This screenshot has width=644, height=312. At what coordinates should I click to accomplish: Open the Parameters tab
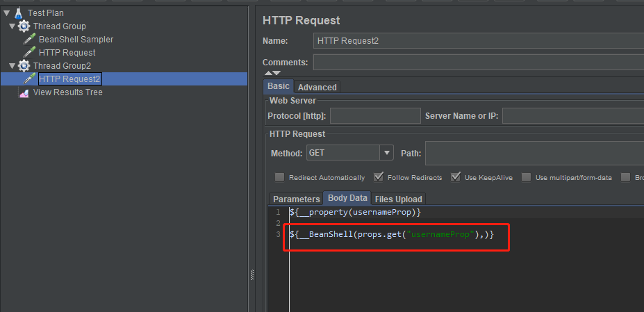pyautogui.click(x=296, y=199)
